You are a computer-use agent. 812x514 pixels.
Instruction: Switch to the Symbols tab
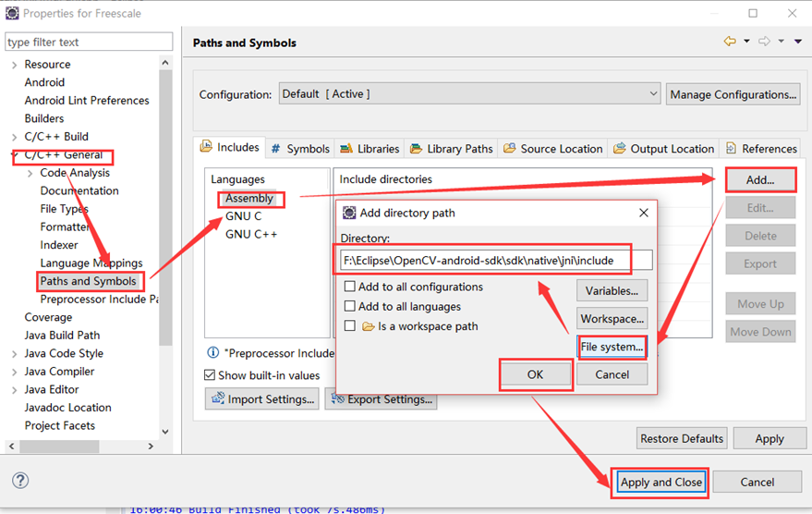click(x=300, y=149)
